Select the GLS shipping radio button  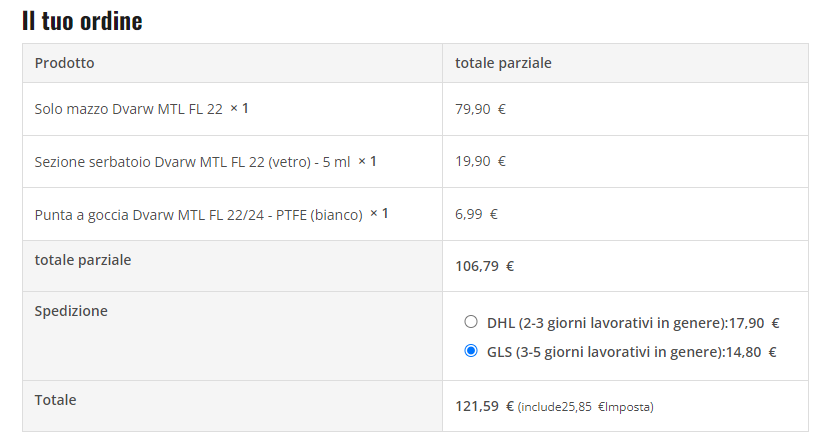click(471, 351)
